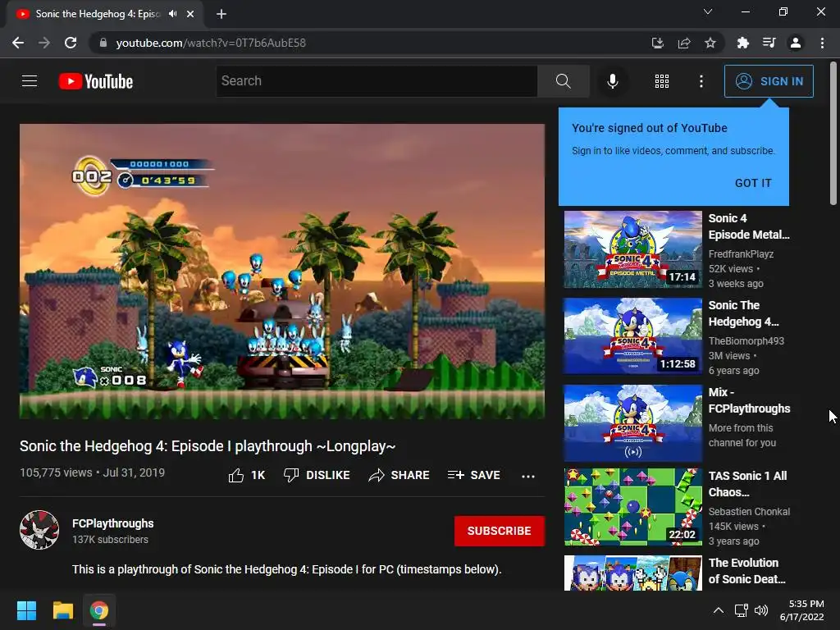Click the Chrome taskbar icon
This screenshot has width=840, height=630.
tap(99, 610)
